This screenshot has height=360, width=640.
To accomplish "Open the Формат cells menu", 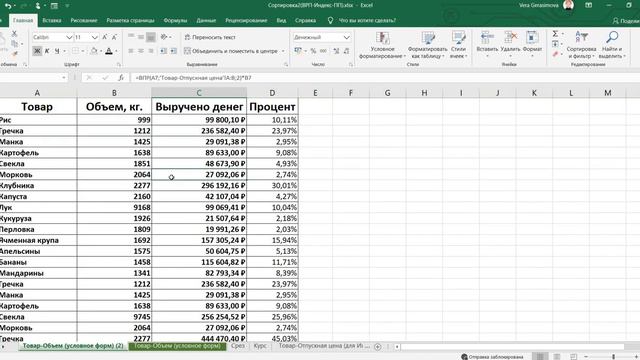I will tap(532, 44).
